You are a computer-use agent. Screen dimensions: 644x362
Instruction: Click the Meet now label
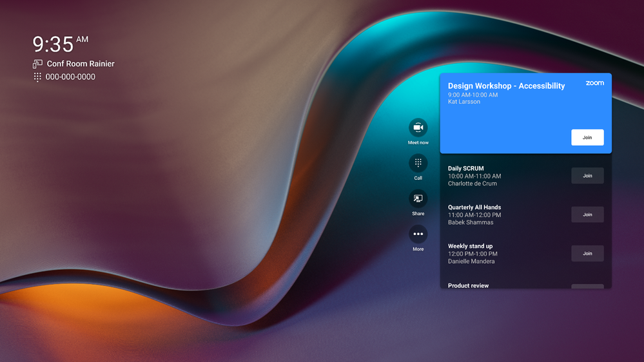tap(418, 143)
